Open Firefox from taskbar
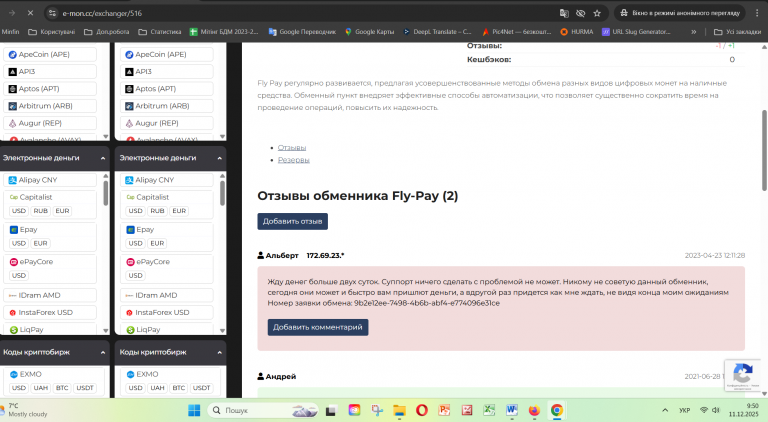 (x=534, y=410)
